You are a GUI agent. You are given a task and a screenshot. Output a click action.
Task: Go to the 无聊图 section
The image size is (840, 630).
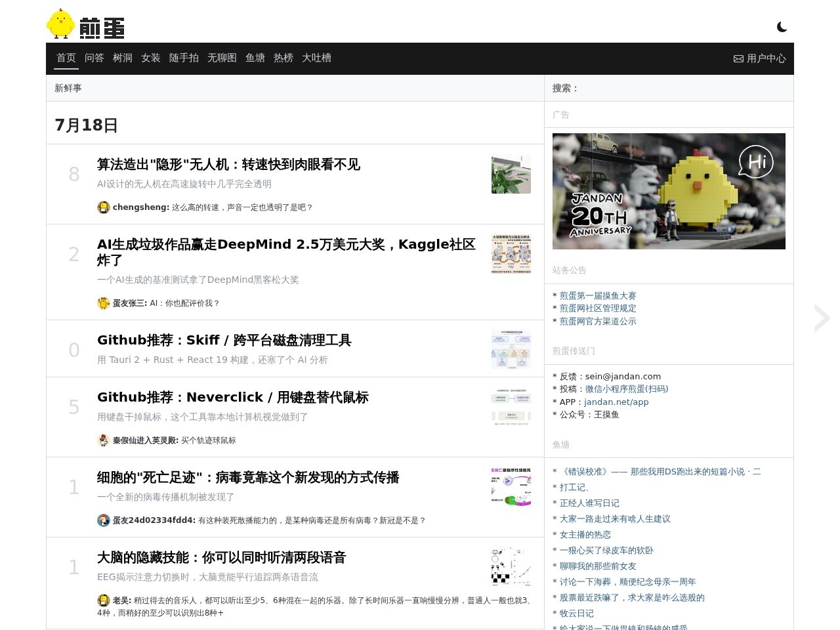pyautogui.click(x=222, y=58)
